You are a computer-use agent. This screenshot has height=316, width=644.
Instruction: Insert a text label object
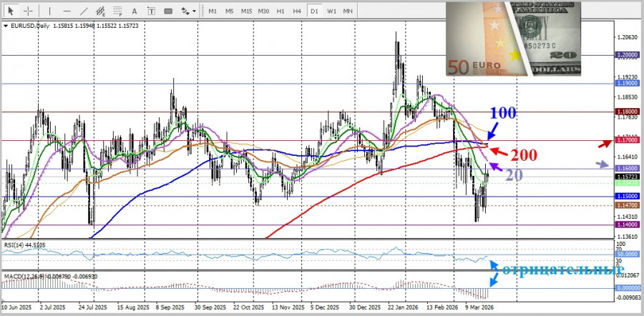(150, 11)
